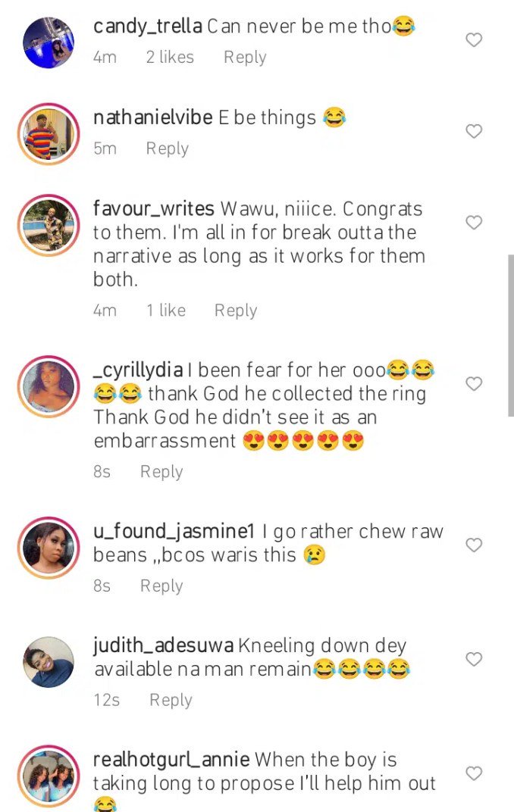The height and width of the screenshot is (812, 514).
Task: Tap heart next to nathanielvibe's comment
Action: [474, 132]
